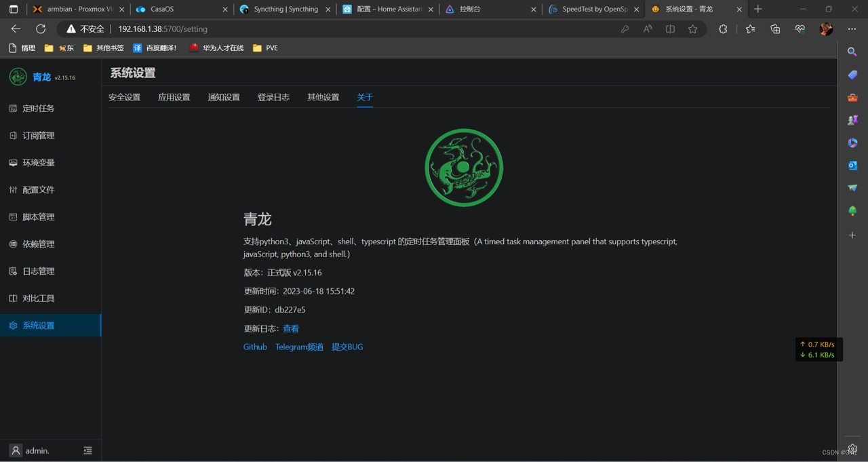This screenshot has width=868, height=462.
Task: Click the 不安全 site security warning
Action: pyautogui.click(x=85, y=29)
